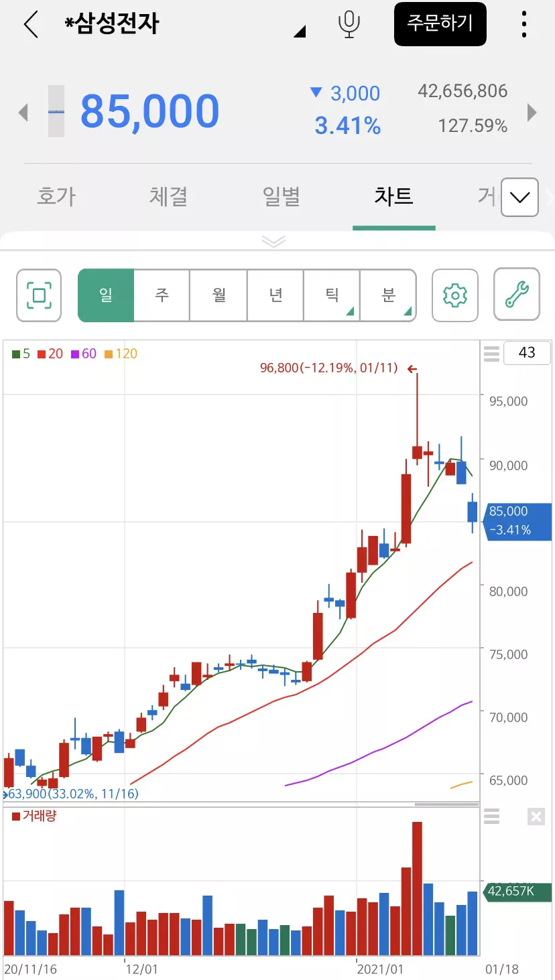Viewport: 555px width, 980px height.
Task: Open the wrench chart tools icon
Action: tap(517, 295)
